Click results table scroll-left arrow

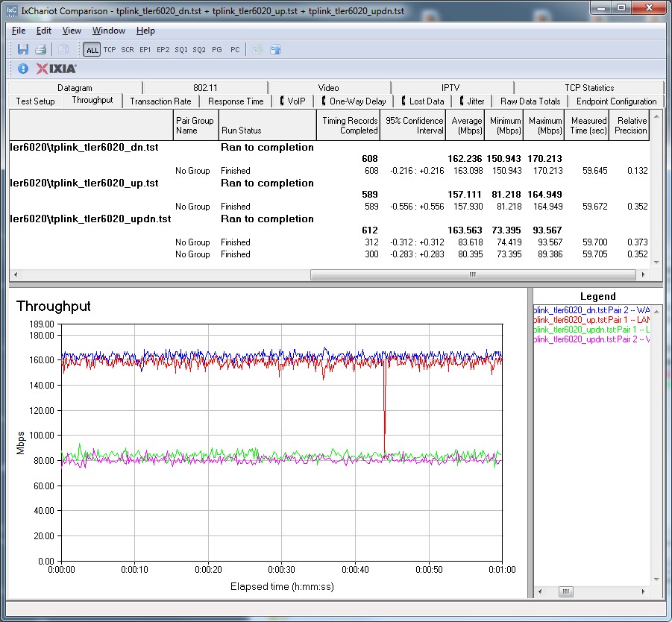tap(16, 274)
